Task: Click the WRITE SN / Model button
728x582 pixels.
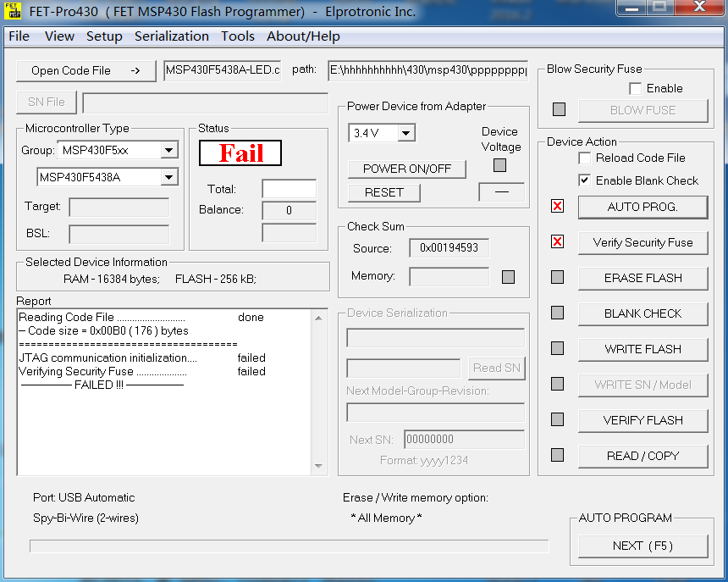Action: 643,385
